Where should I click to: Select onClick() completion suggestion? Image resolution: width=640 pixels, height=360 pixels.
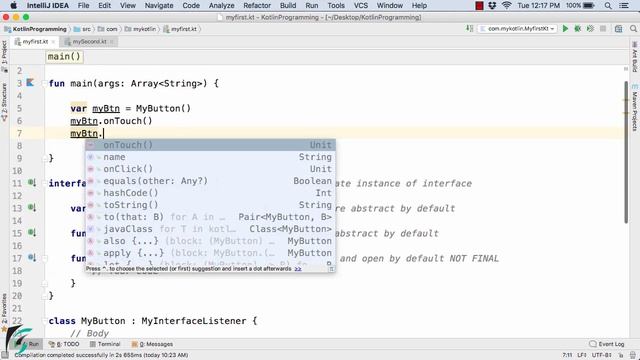pyautogui.click(x=210, y=169)
